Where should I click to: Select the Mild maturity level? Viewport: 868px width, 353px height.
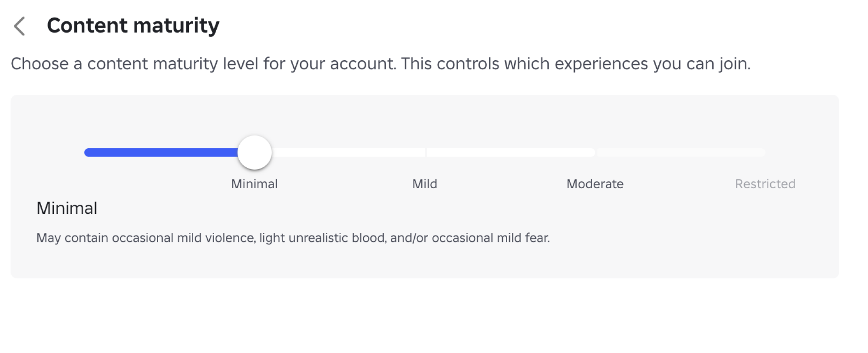(x=425, y=152)
